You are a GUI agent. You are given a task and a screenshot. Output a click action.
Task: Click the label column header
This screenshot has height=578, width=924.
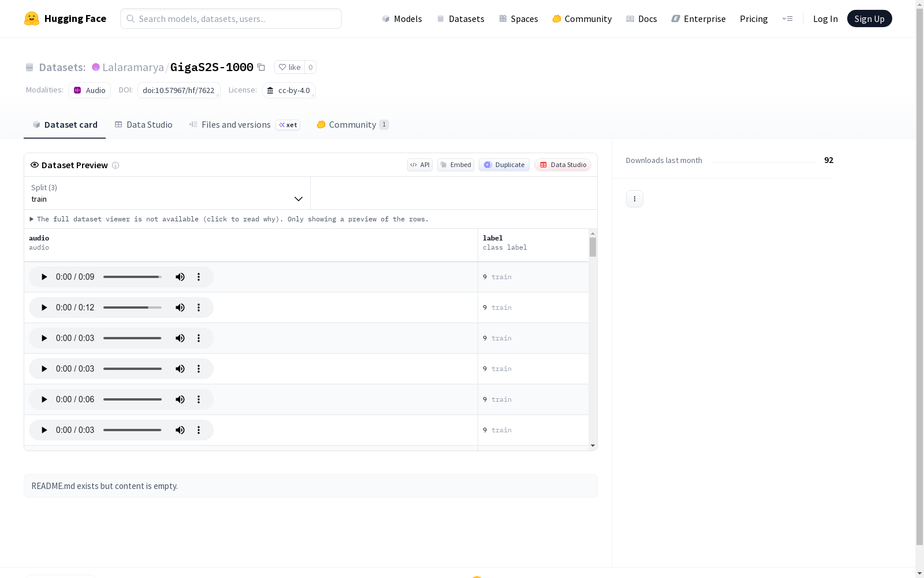(x=533, y=245)
